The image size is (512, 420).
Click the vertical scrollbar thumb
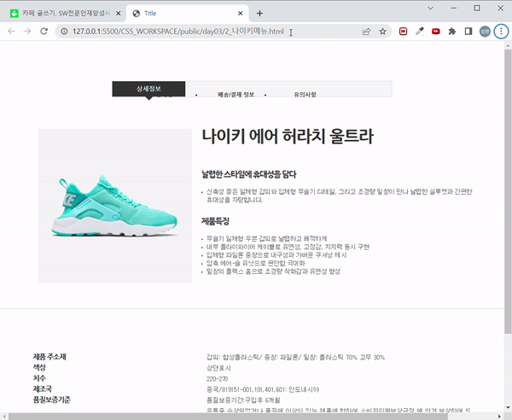[x=508, y=191]
